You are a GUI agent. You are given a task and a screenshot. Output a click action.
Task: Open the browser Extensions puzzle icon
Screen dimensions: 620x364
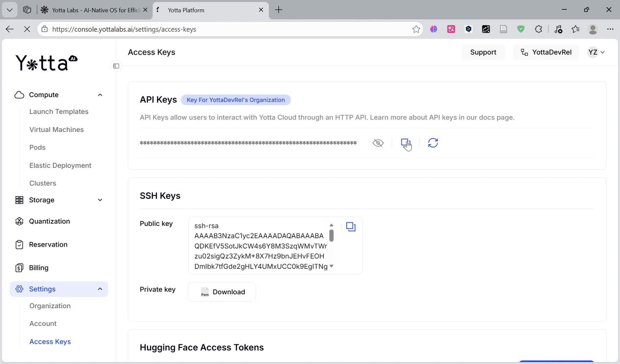click(x=538, y=29)
